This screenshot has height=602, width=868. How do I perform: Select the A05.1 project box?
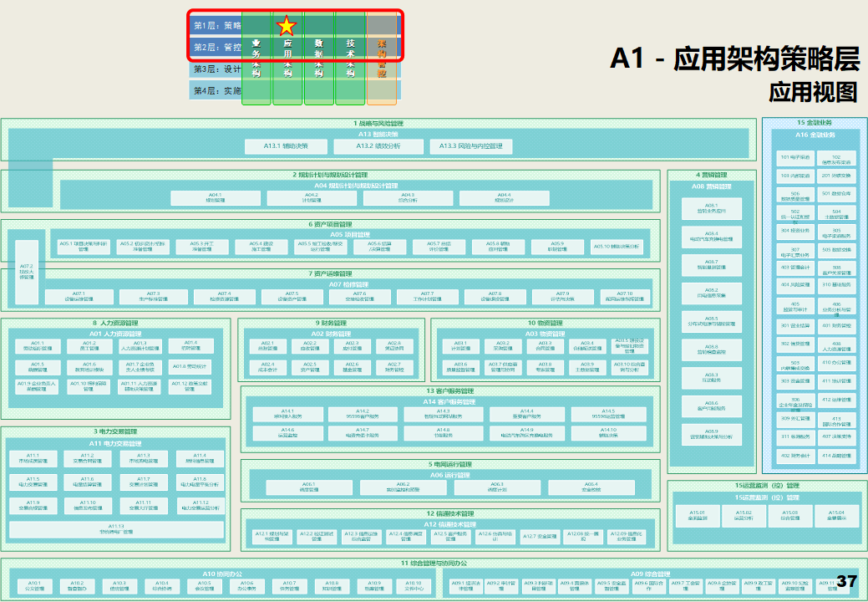point(83,247)
